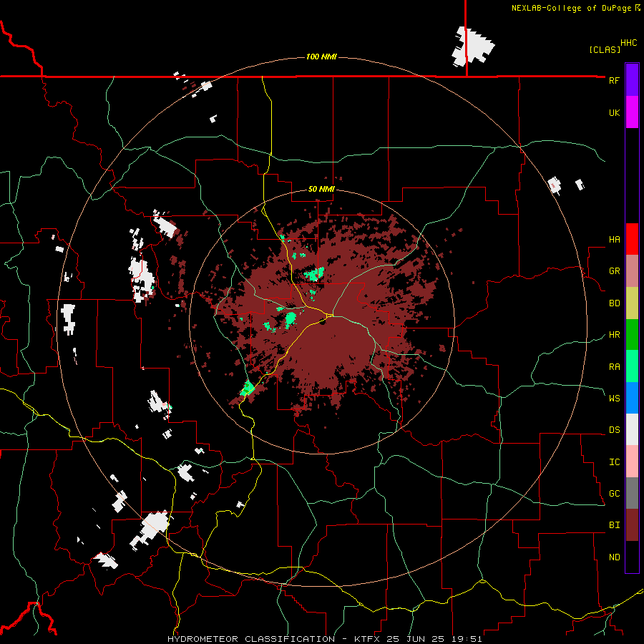
Task: Click the GR pink-brown legend swatch
Action: (x=632, y=271)
